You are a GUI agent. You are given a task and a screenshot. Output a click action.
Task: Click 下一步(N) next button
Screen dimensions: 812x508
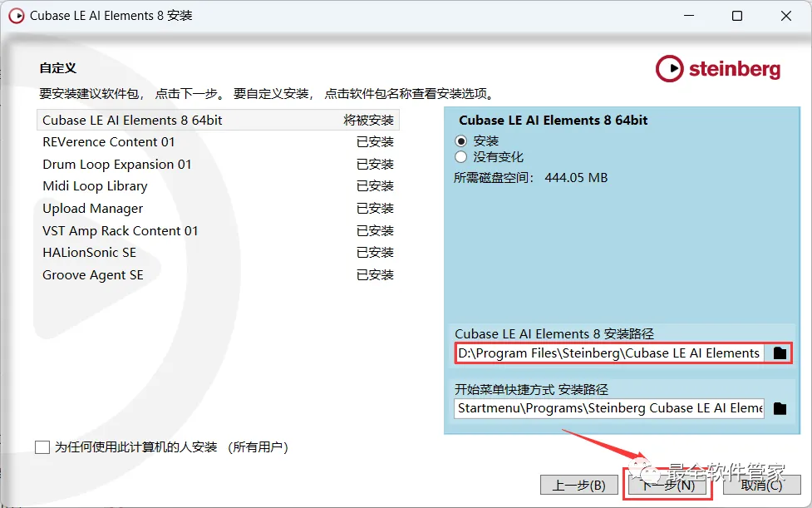[x=667, y=486]
